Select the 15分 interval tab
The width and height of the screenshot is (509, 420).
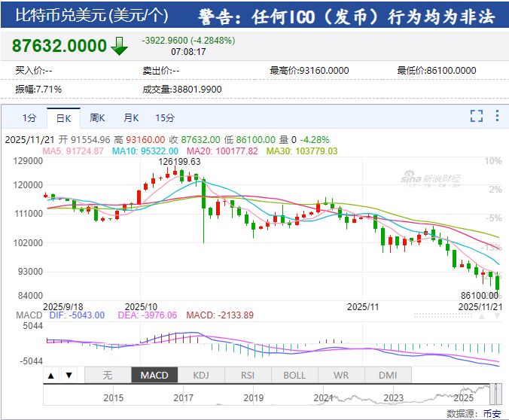165,118
